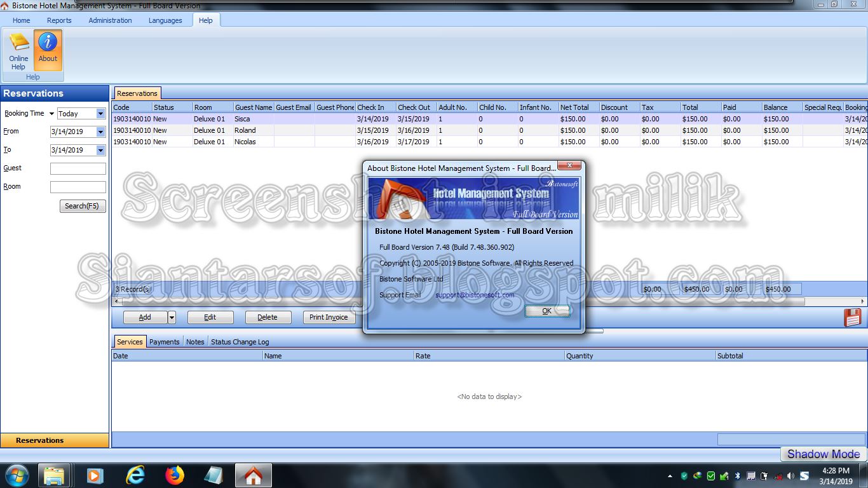
Task: Select the Reservations grid tab
Action: click(x=137, y=93)
